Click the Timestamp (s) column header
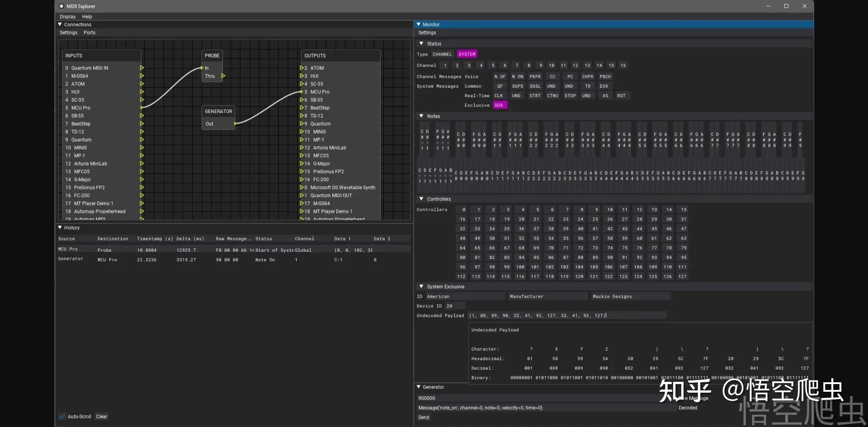The height and width of the screenshot is (427, 868). 155,239
